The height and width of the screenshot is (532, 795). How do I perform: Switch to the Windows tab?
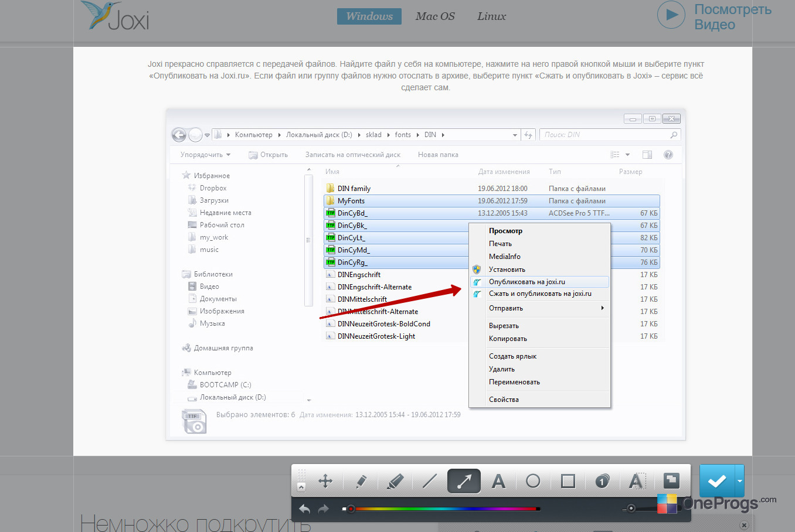[x=369, y=16]
